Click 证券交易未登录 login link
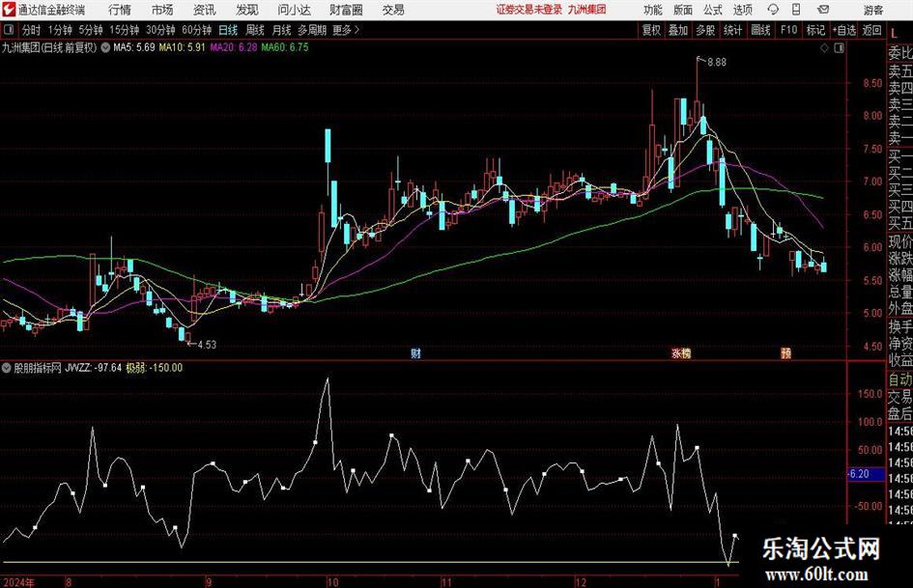Image resolution: width=913 pixels, height=588 pixels. (529, 10)
